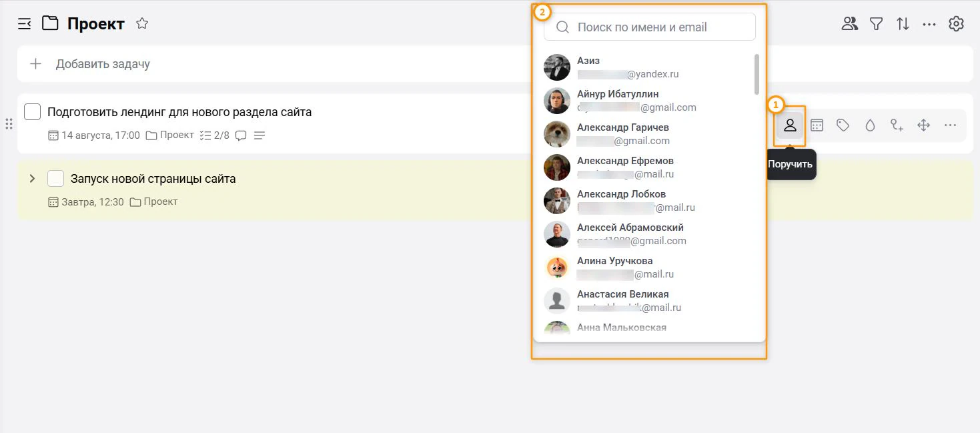980x433 pixels.
Task: Select Александр Ефремов as assignee
Action: coord(648,167)
